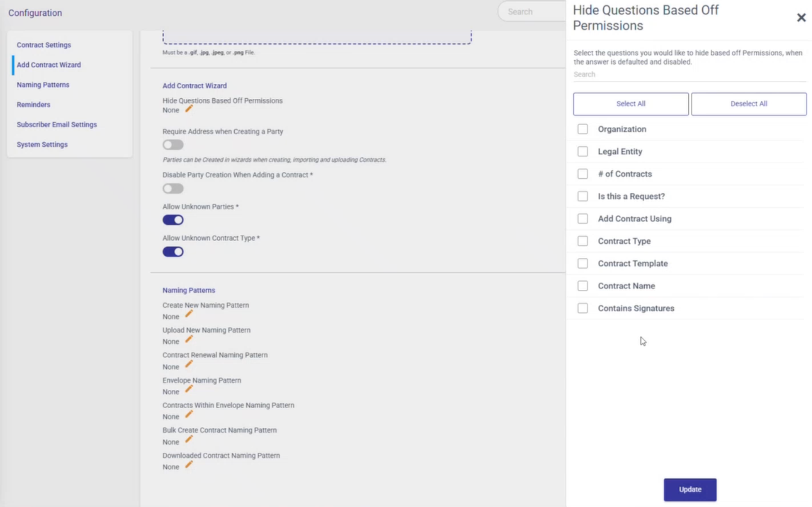Open Subscriber Email Settings
The height and width of the screenshot is (507, 812).
(x=57, y=124)
